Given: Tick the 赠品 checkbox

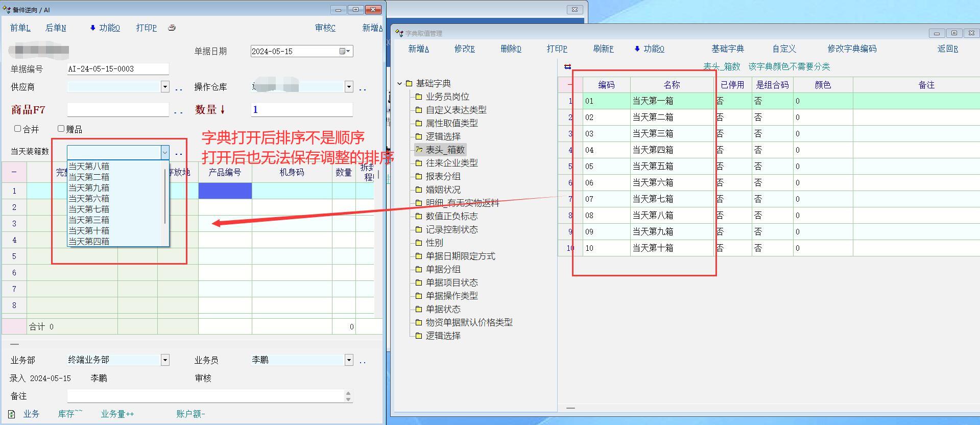Looking at the screenshot, I should [x=61, y=129].
